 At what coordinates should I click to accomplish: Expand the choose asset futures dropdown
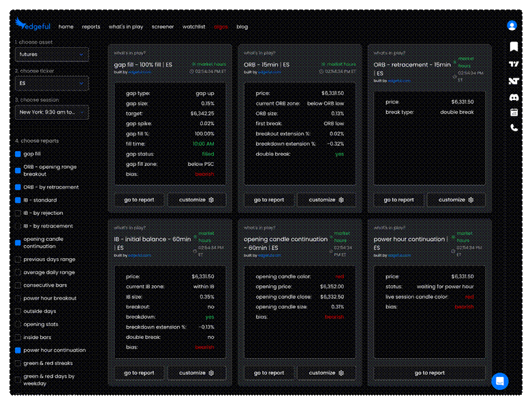click(x=52, y=54)
